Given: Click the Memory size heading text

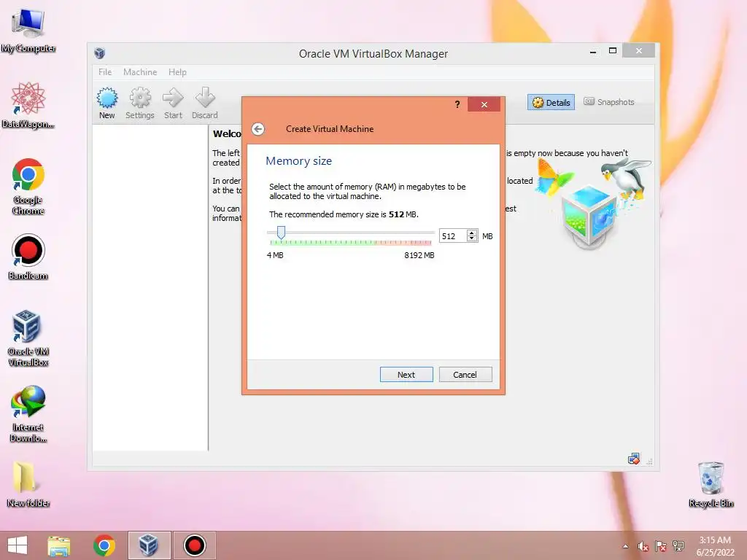Looking at the screenshot, I should (298, 161).
